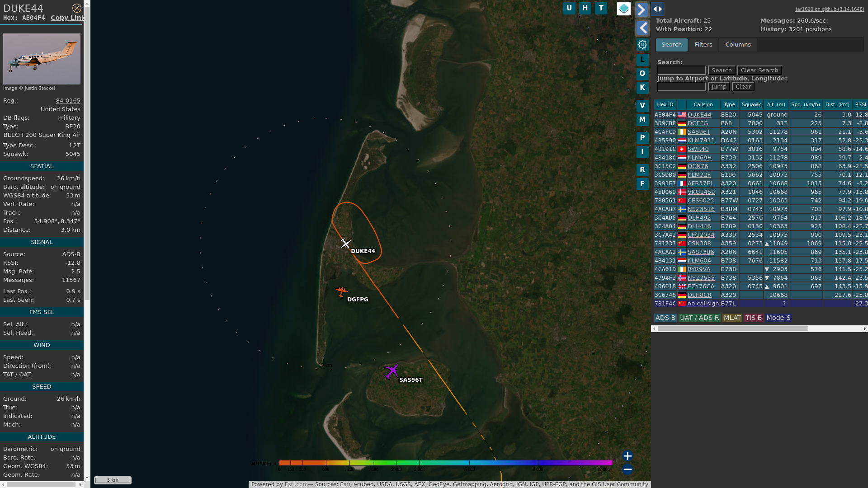The height and width of the screenshot is (488, 868).
Task: Toggle sidebar with double arrow button
Action: (658, 9)
